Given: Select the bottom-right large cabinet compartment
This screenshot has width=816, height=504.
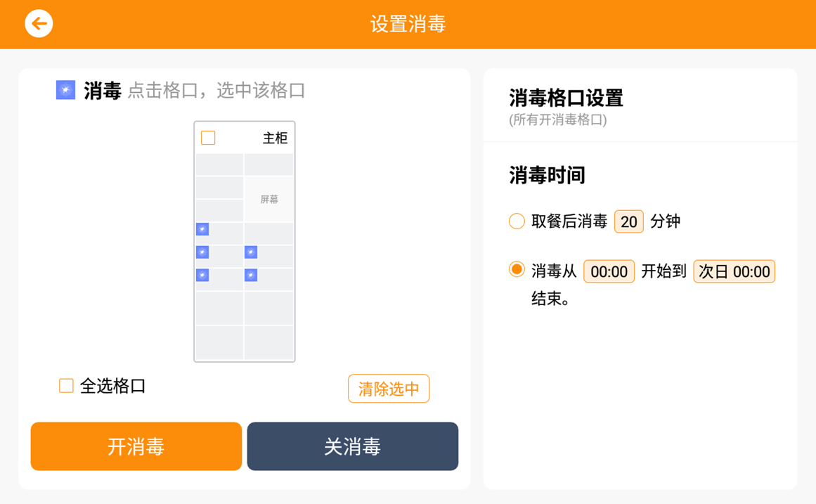Looking at the screenshot, I should tap(268, 342).
